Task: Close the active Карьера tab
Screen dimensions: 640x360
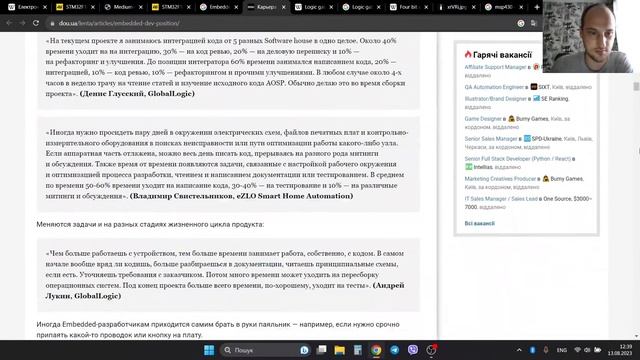Action: coord(284,7)
